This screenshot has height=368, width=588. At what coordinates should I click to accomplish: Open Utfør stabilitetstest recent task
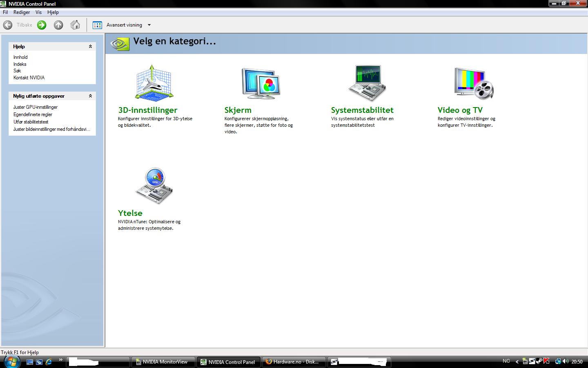tap(31, 122)
